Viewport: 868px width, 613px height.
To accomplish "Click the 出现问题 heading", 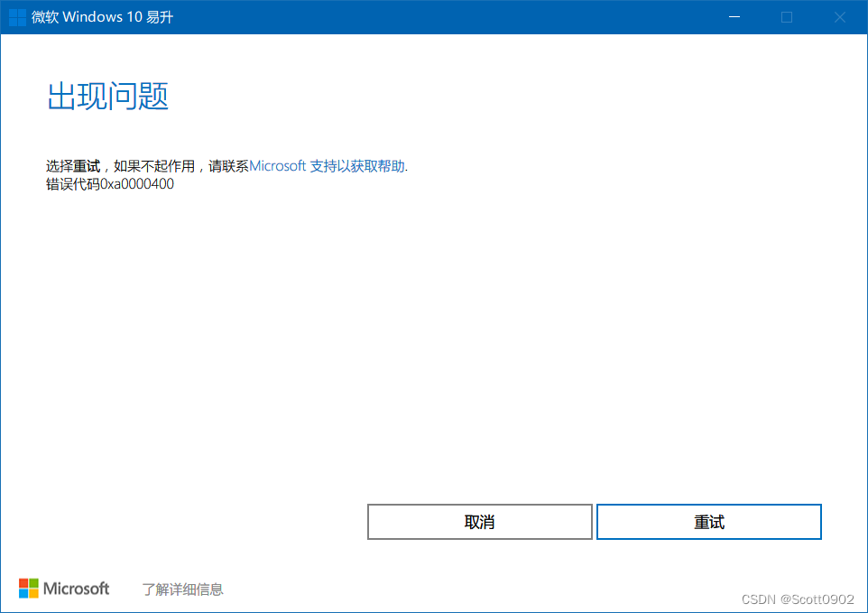I will coord(108,97).
